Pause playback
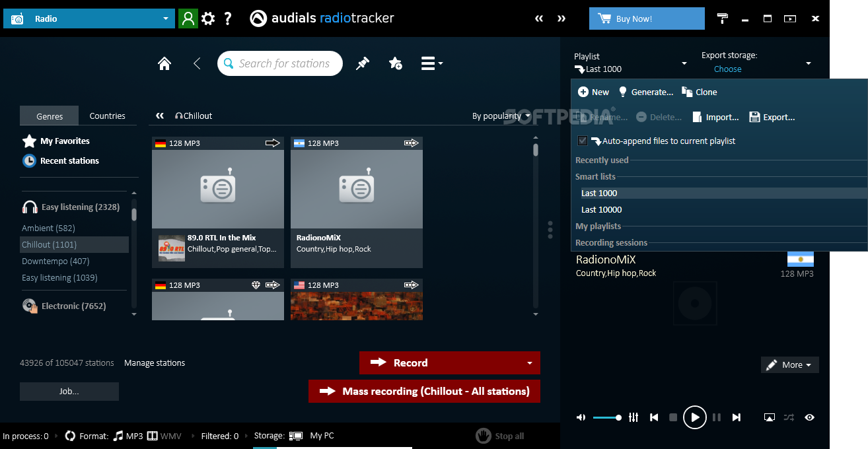 [717, 417]
